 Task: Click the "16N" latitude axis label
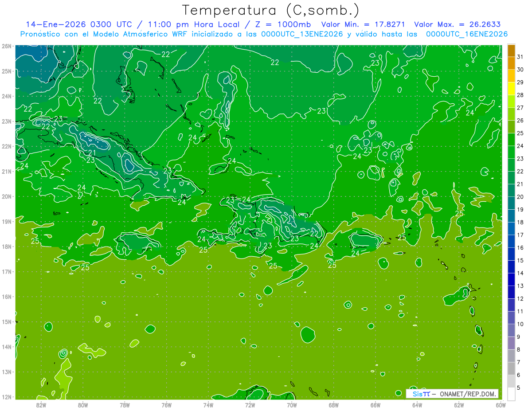pos(6,297)
